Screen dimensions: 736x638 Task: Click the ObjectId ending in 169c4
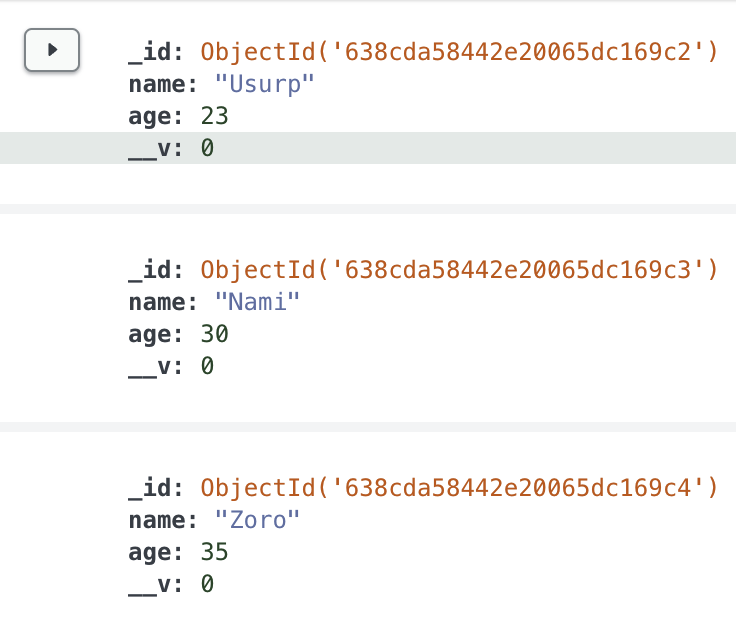tap(459, 487)
